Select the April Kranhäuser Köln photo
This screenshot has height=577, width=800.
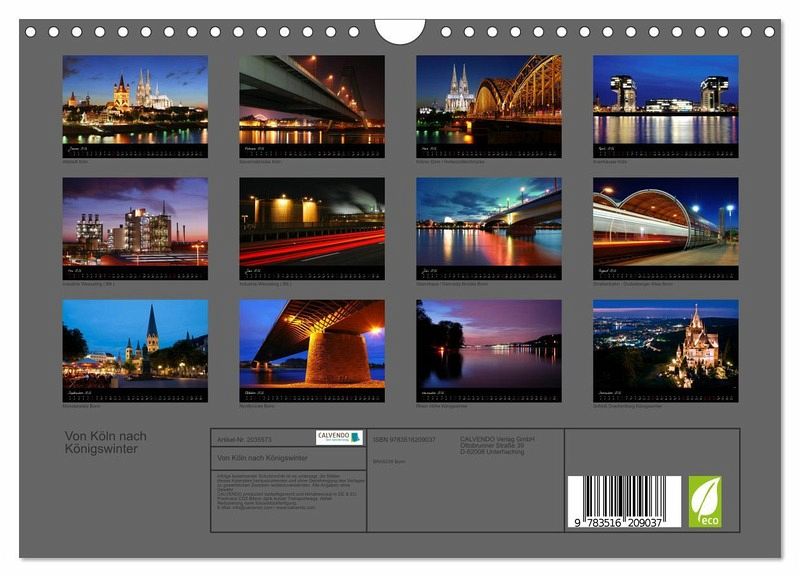665,100
